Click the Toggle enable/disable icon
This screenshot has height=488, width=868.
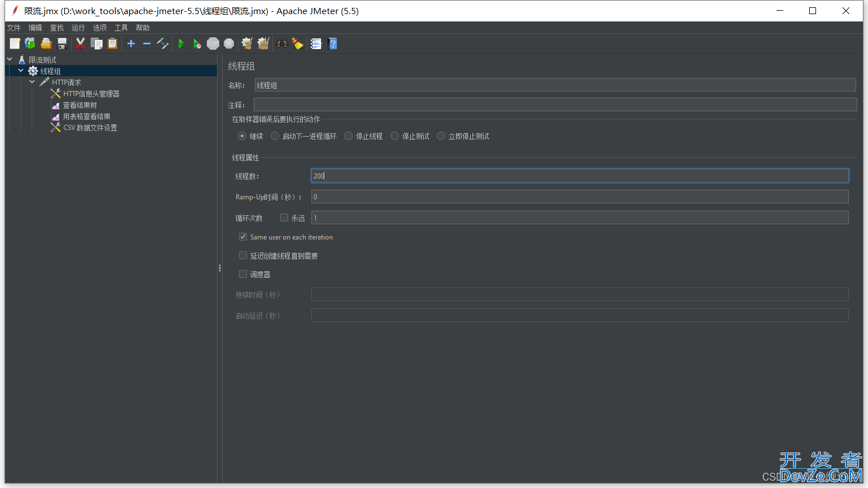click(163, 43)
